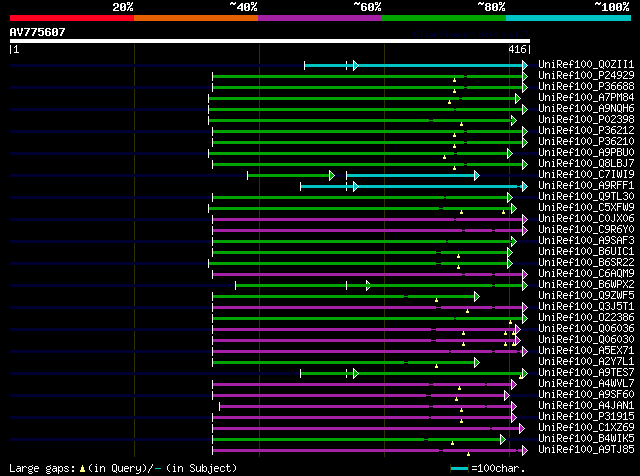The image size is (640, 476).
Task: Select the UniRef100_Q8LBJ7 label
Action: 586,164
